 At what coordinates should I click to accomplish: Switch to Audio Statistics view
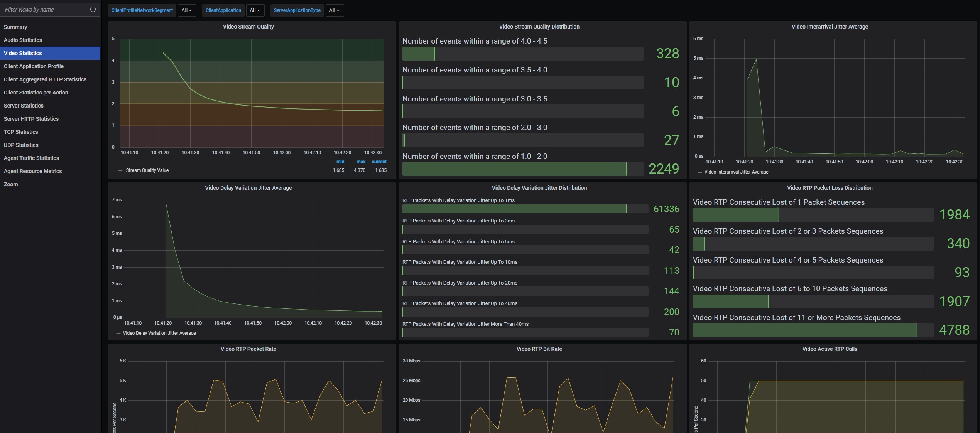point(23,40)
